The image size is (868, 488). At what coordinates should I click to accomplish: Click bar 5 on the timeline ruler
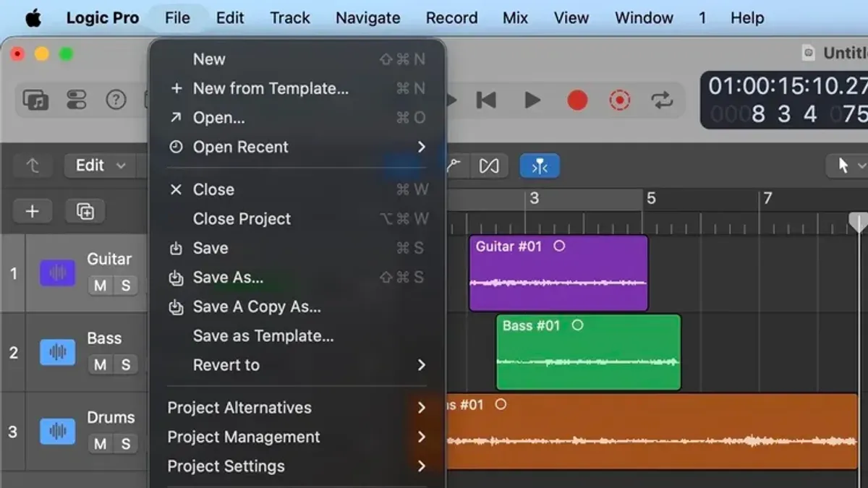click(651, 198)
